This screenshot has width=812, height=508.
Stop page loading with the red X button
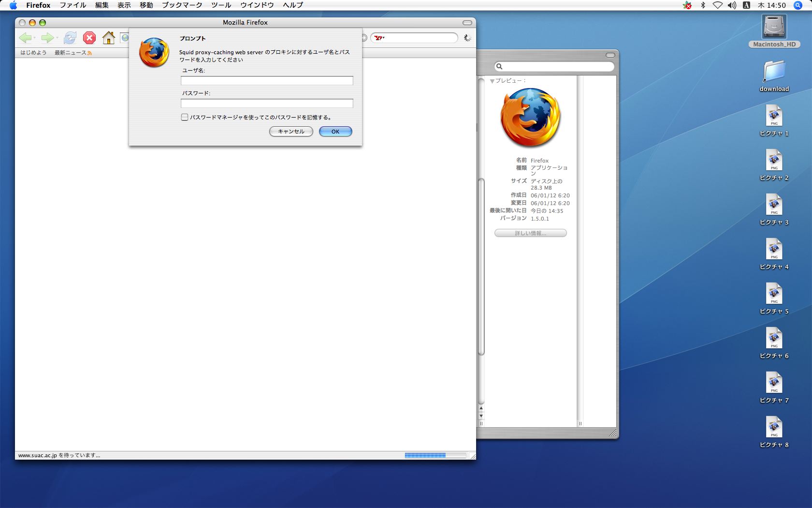(x=89, y=38)
